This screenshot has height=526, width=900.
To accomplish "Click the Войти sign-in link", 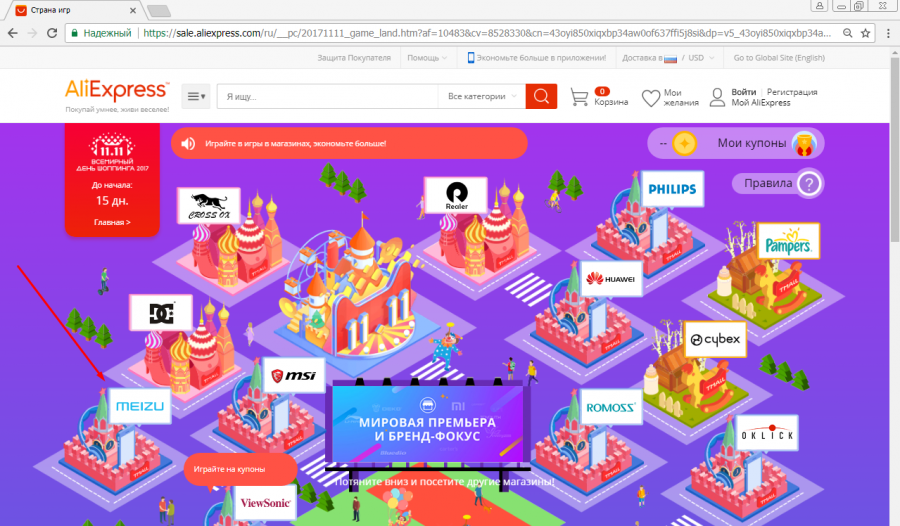I will point(743,92).
